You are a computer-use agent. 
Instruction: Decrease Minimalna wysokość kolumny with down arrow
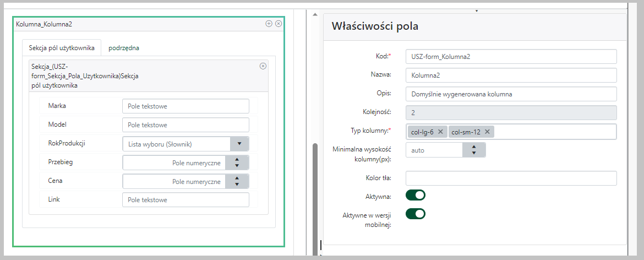pyautogui.click(x=474, y=153)
